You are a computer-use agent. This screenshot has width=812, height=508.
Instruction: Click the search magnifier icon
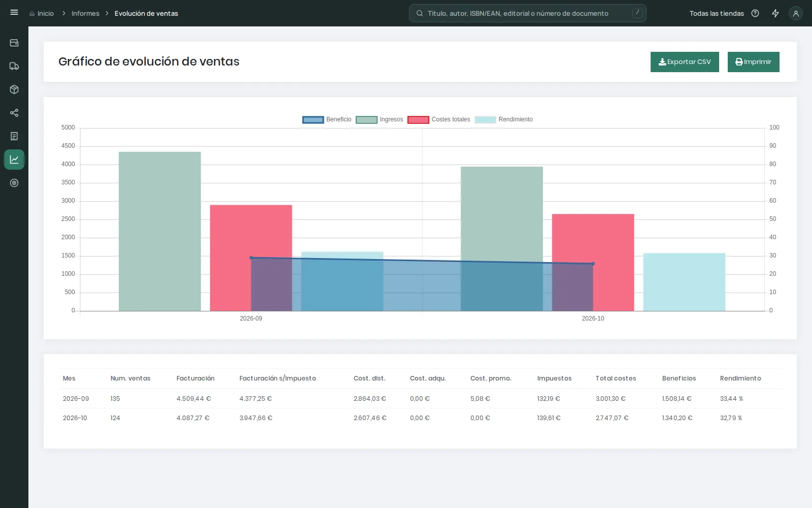[x=420, y=13]
